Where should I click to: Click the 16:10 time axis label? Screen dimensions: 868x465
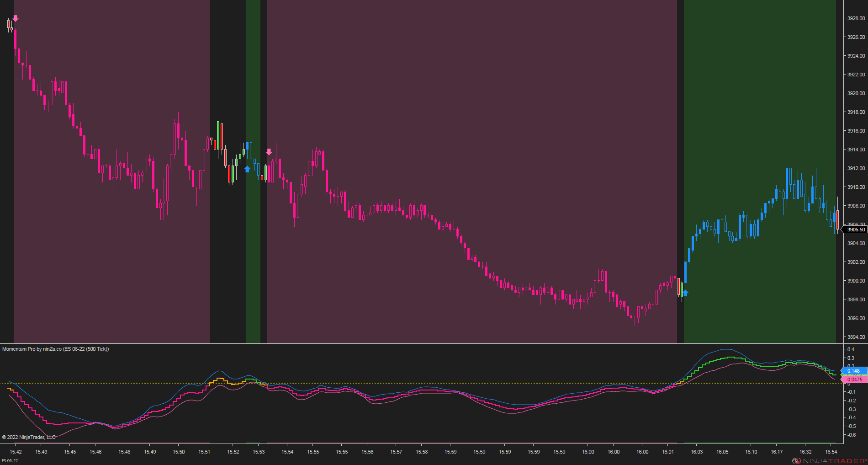pyautogui.click(x=751, y=452)
